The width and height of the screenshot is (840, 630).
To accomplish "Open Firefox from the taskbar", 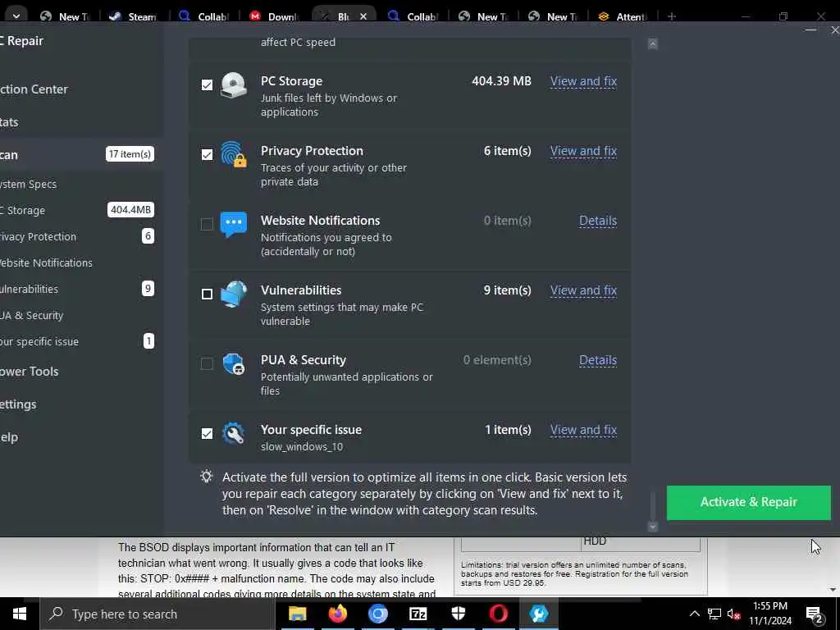I will coord(337,614).
